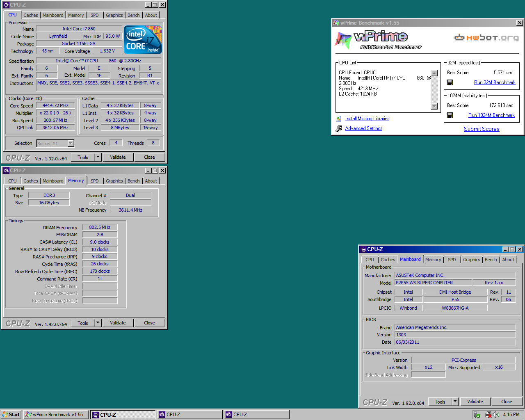This screenshot has width=525, height=420.
Task: Open Advanced Settings link in wPrime
Action: [x=364, y=128]
